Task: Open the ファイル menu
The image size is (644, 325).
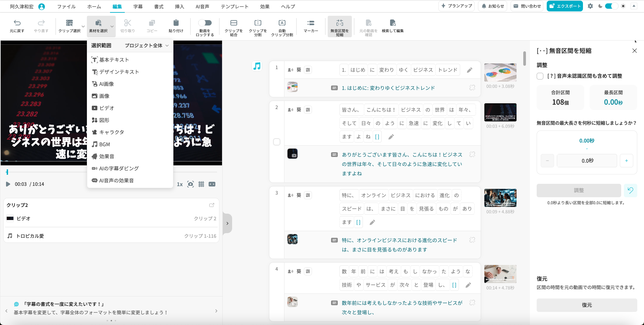Action: click(x=66, y=6)
